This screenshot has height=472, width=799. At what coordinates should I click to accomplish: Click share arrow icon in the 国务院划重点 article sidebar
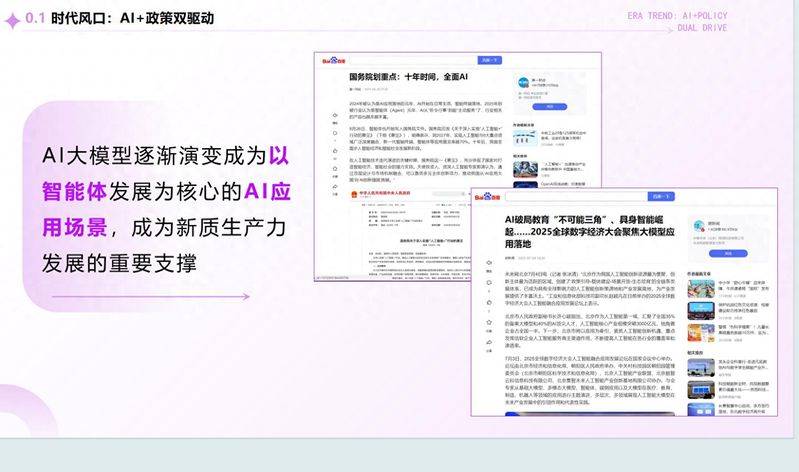click(335, 187)
